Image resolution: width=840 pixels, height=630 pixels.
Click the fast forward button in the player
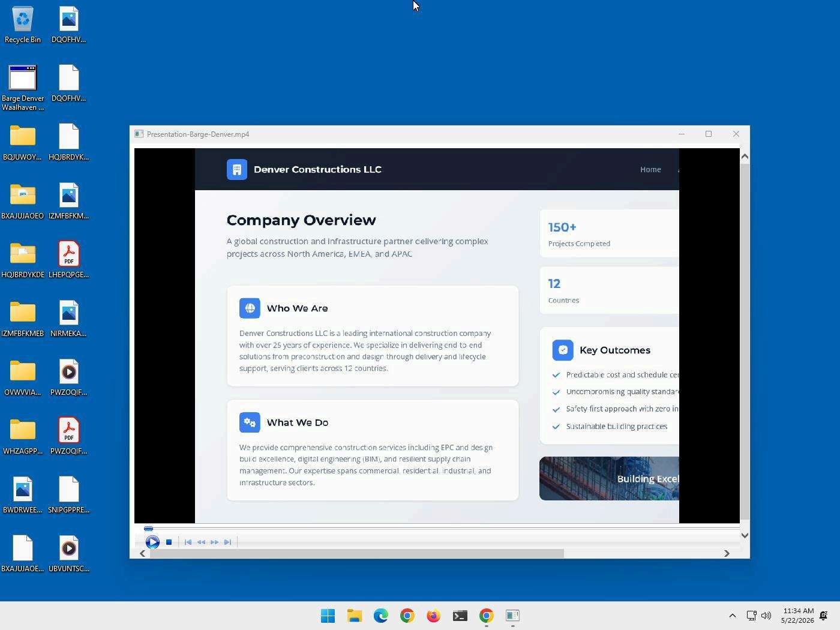214,542
